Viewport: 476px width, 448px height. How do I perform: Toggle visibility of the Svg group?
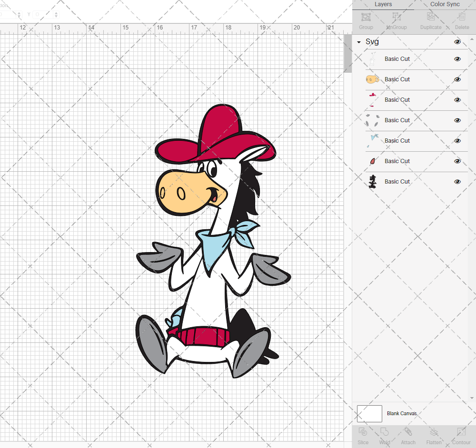(457, 42)
